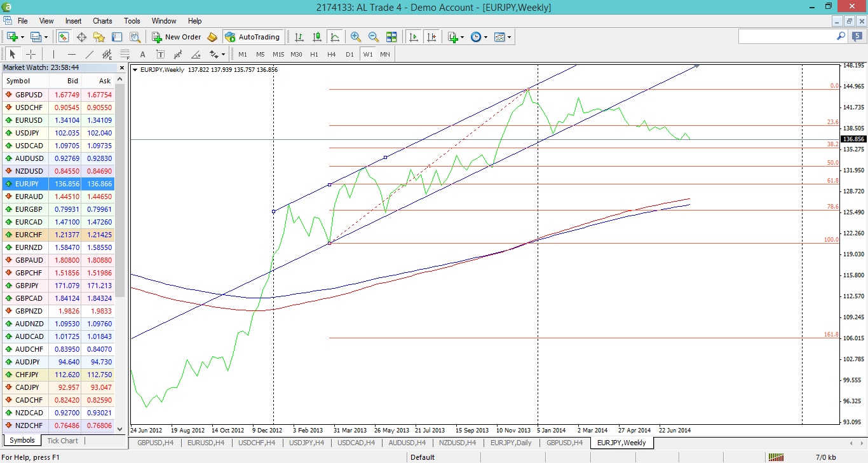
Task: Open the Periods clock icon
Action: click(x=476, y=37)
